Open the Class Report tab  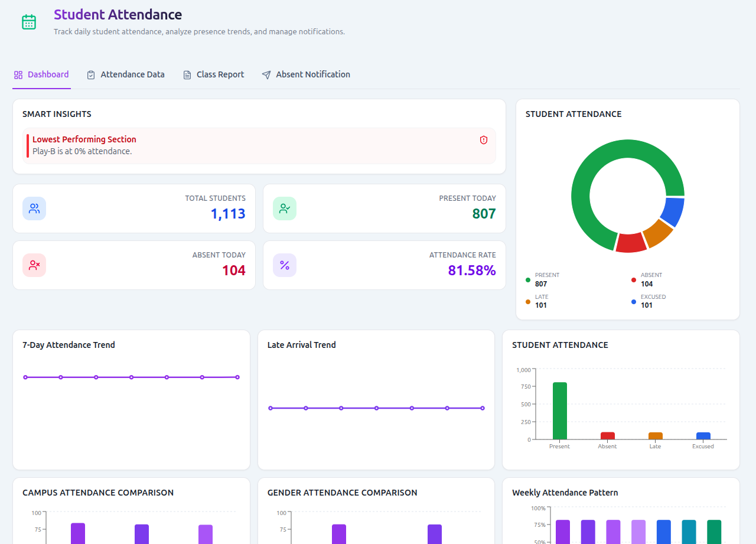tap(213, 74)
